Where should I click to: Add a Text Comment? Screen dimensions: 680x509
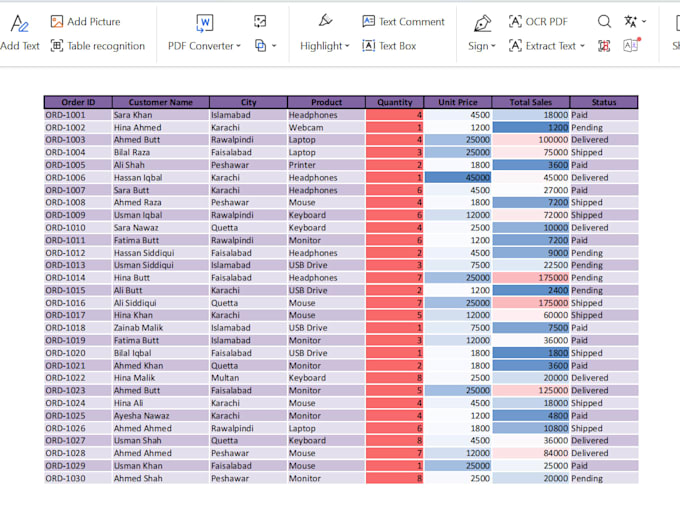403,22
